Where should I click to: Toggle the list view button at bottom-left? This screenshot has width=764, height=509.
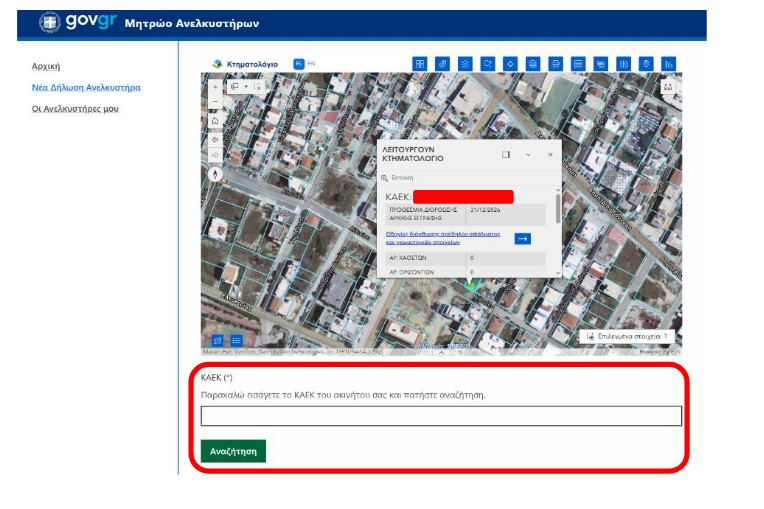coord(237,340)
